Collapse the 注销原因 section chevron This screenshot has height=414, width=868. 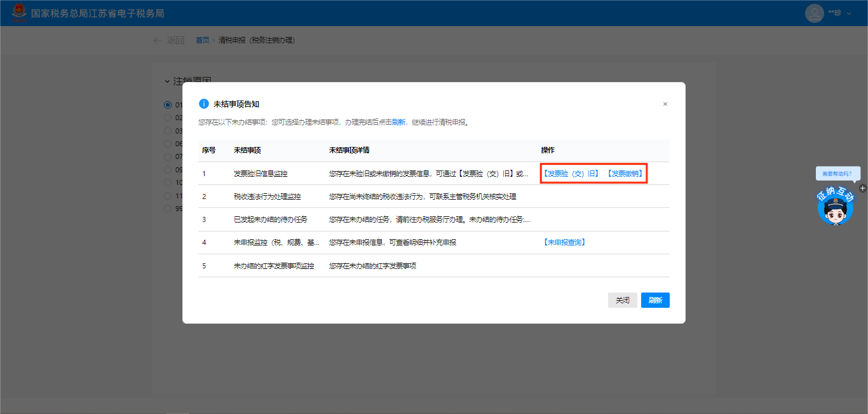[167, 81]
